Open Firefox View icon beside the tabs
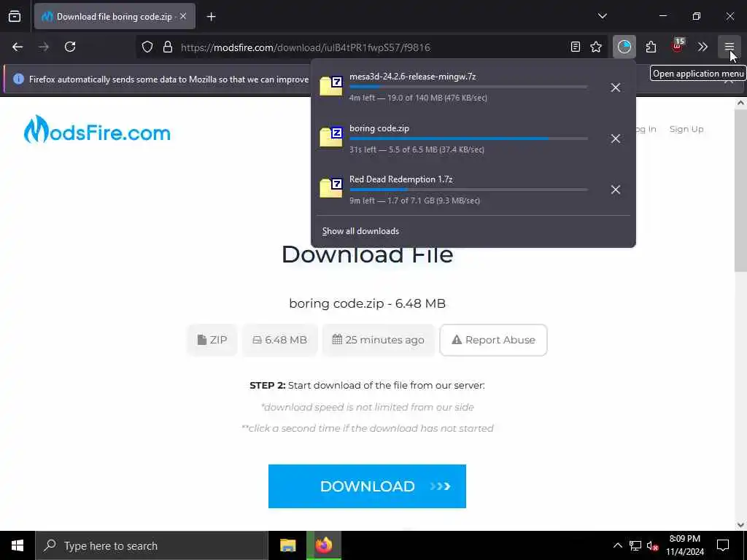The width and height of the screenshot is (747, 560). (15, 16)
